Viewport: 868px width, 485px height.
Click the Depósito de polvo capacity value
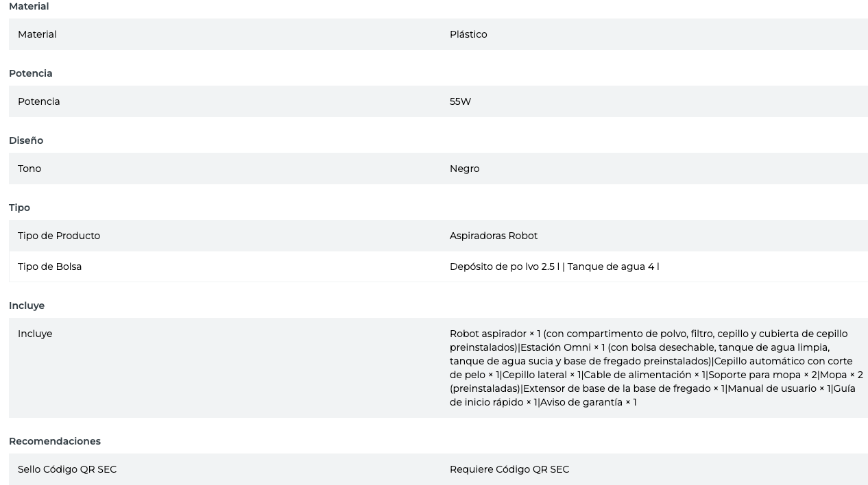(x=554, y=266)
